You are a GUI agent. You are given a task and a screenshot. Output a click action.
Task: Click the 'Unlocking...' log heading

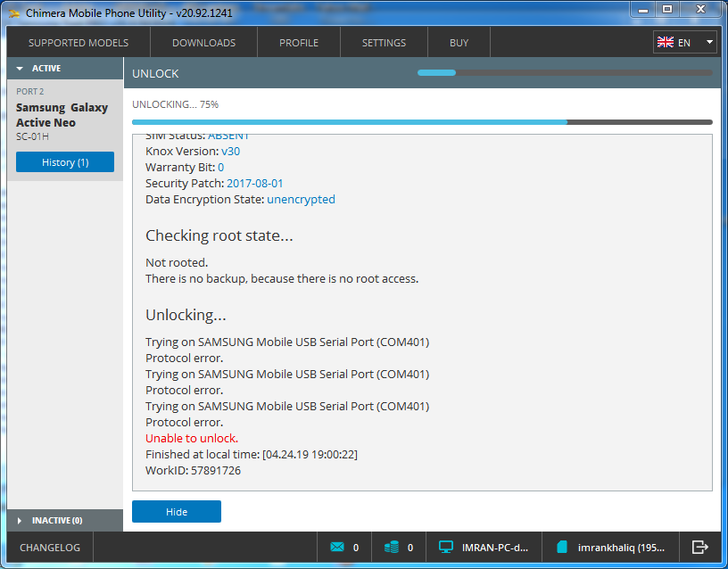pos(186,315)
